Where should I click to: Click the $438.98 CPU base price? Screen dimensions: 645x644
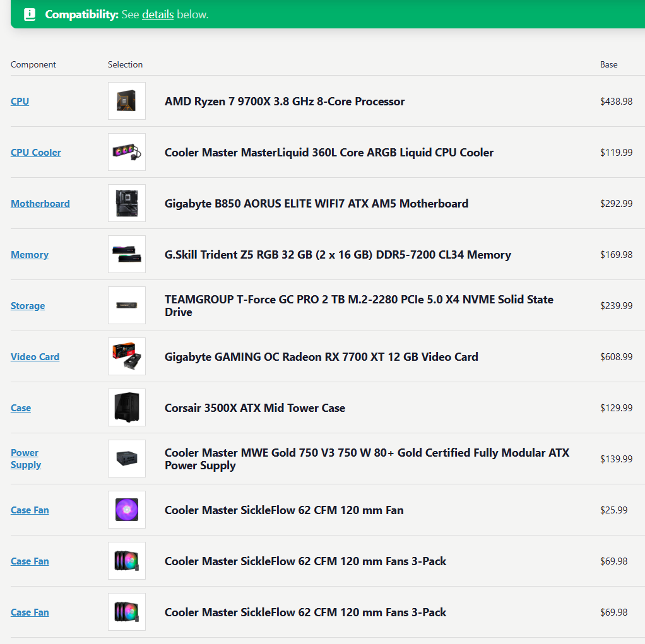616,101
